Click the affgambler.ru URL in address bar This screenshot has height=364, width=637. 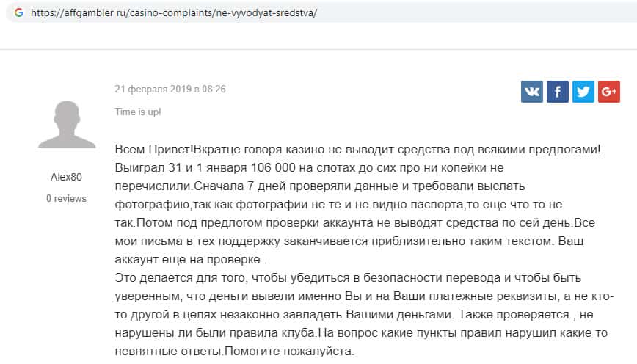175,14
